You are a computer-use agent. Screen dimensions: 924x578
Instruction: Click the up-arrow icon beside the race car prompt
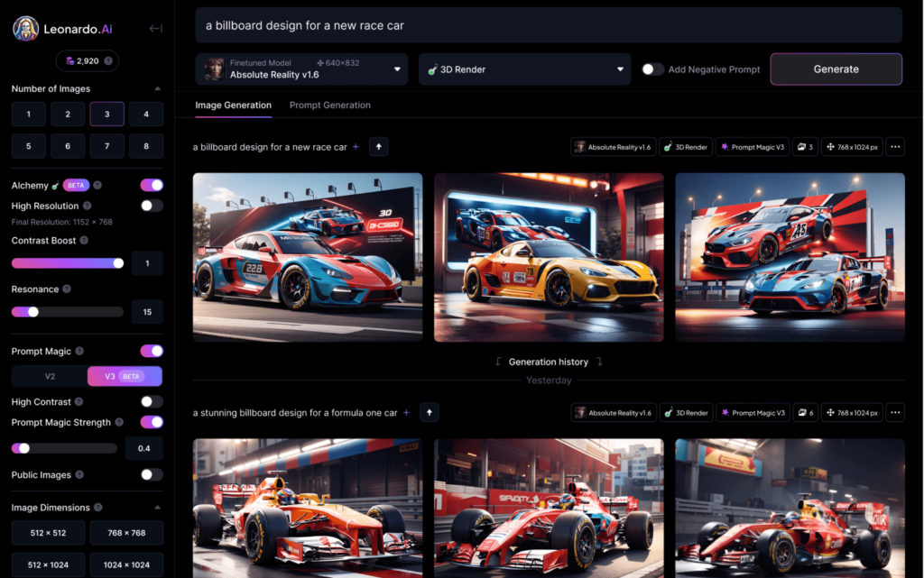(379, 146)
